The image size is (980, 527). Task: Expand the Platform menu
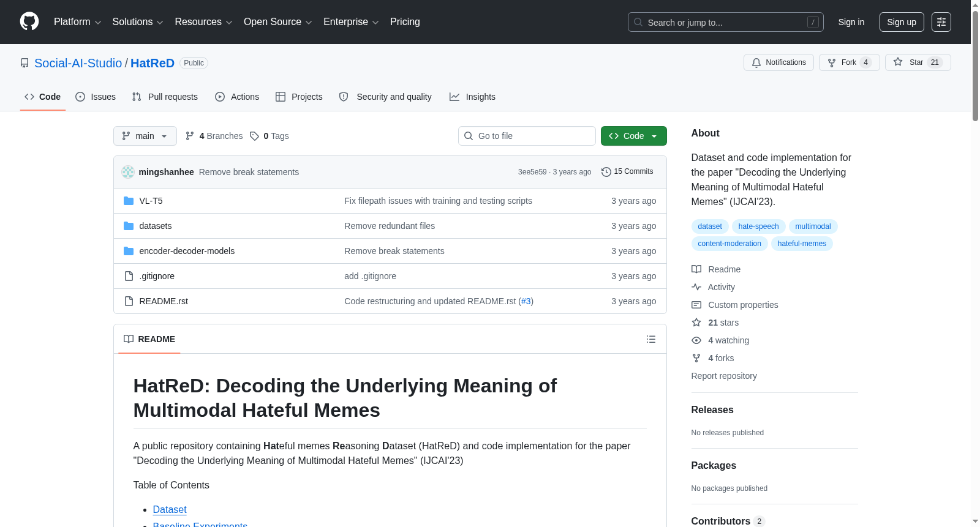click(x=77, y=22)
